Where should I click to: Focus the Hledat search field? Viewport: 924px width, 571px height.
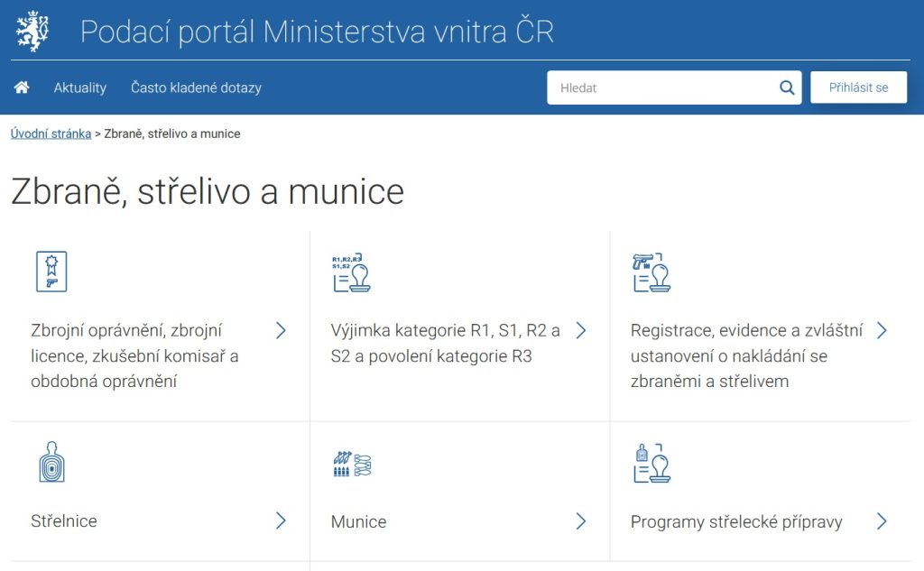tap(663, 87)
